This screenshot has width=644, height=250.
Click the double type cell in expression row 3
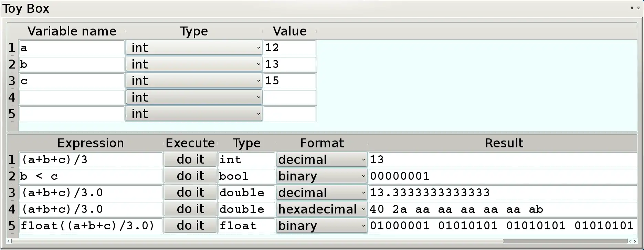tap(246, 192)
